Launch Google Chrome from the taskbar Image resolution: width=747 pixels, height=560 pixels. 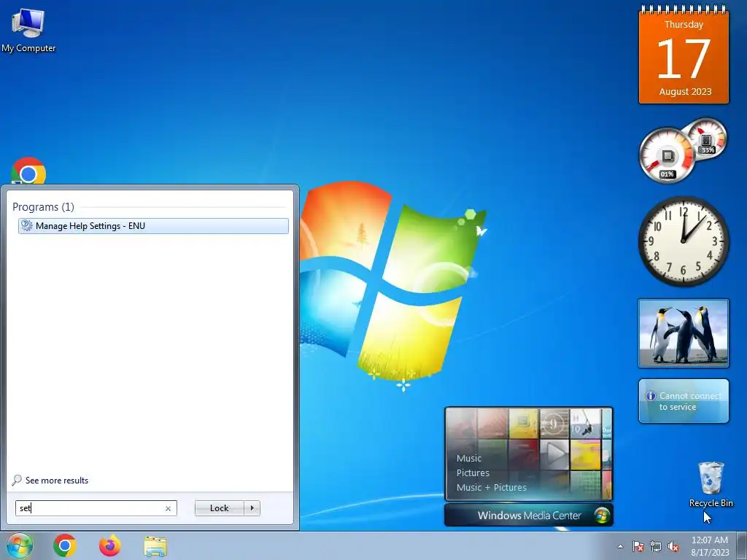click(x=65, y=545)
